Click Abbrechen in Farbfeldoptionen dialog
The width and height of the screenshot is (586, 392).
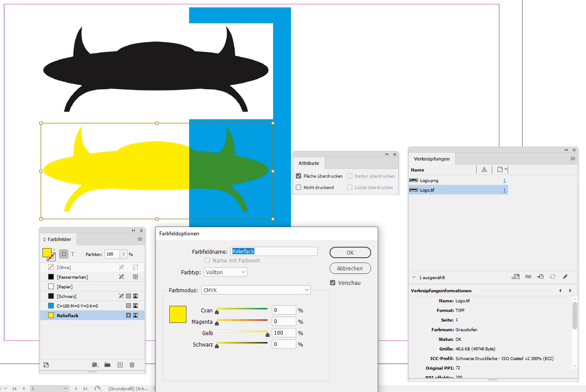tap(350, 268)
